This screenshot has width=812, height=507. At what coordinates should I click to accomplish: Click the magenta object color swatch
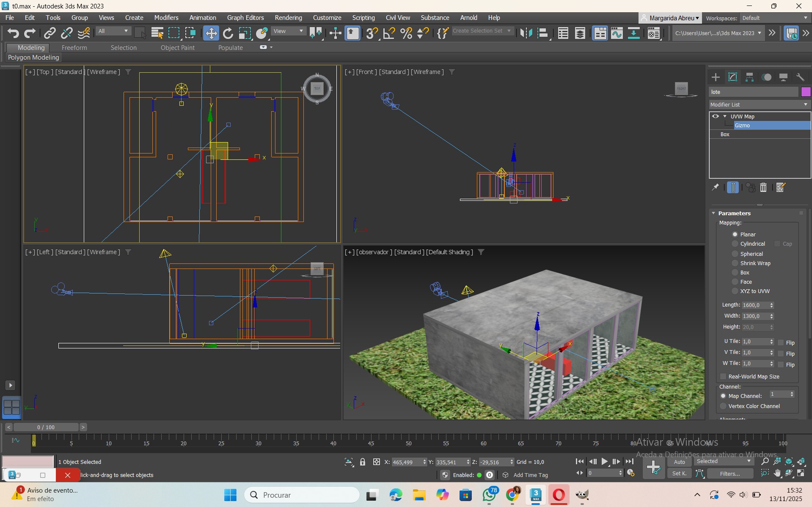806,92
